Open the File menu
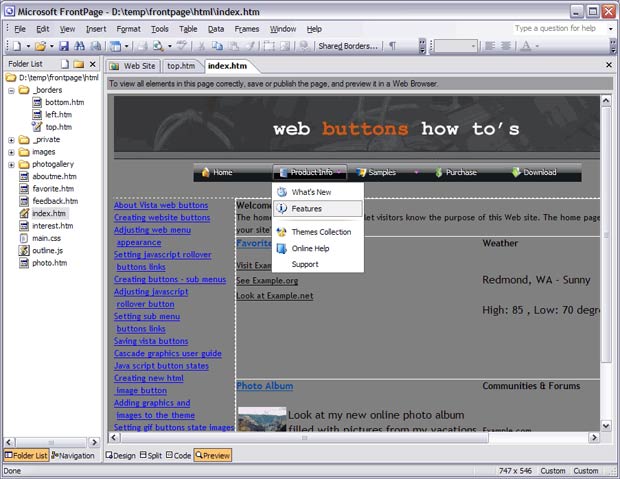Image resolution: width=620 pixels, height=479 pixels. click(x=20, y=29)
